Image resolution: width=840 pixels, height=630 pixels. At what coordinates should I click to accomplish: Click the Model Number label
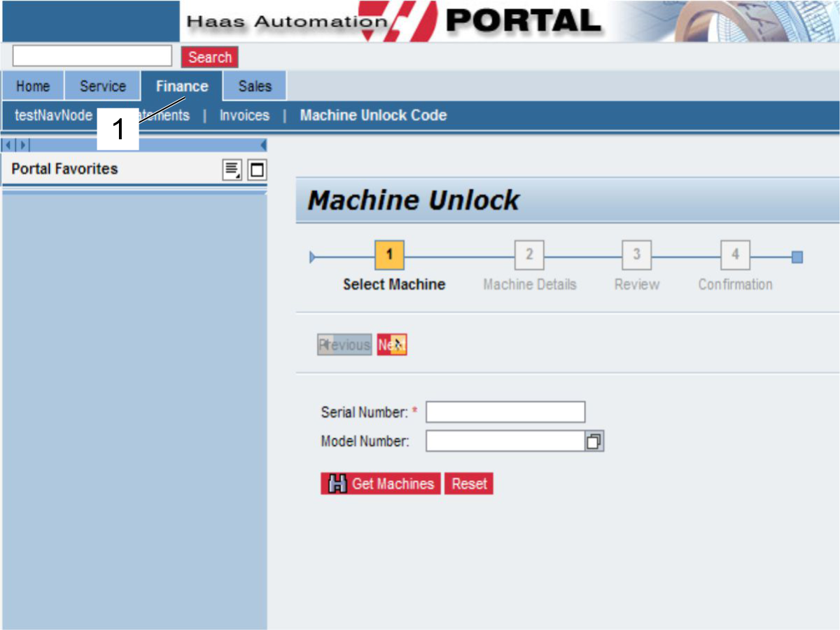365,441
